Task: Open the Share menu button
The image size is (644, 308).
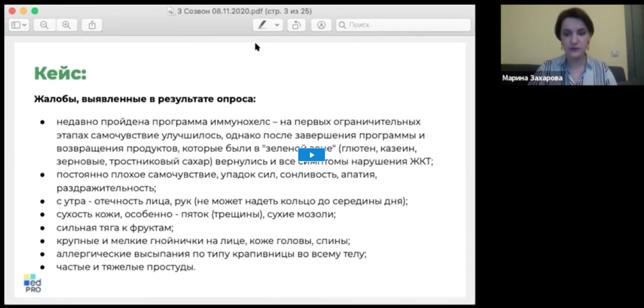Action: click(x=92, y=25)
